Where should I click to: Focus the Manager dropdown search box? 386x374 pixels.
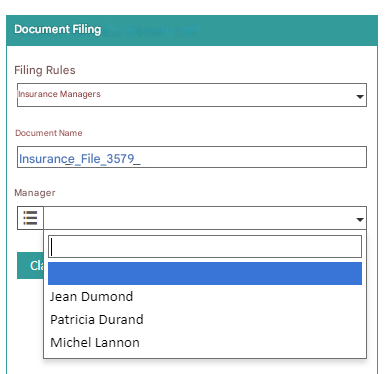point(205,246)
